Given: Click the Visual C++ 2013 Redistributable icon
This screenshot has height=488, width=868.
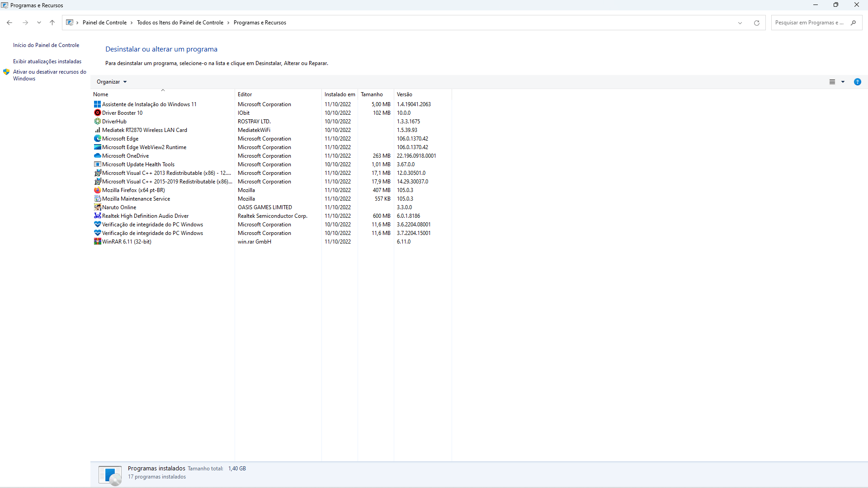Looking at the screenshot, I should 97,173.
